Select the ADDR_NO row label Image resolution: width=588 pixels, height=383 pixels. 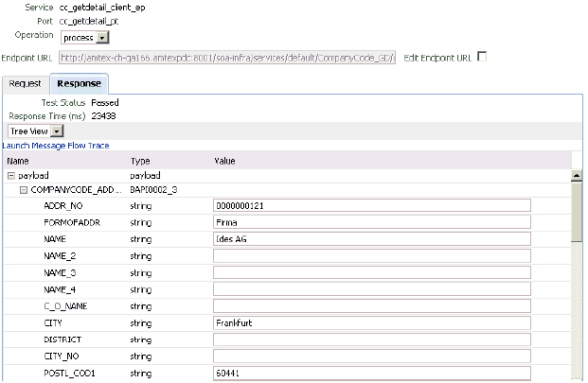[63, 206]
